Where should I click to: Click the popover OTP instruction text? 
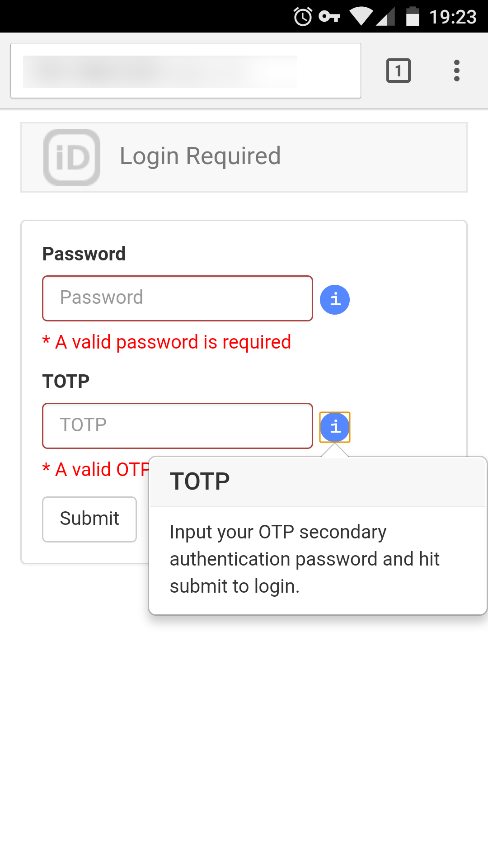tap(304, 559)
